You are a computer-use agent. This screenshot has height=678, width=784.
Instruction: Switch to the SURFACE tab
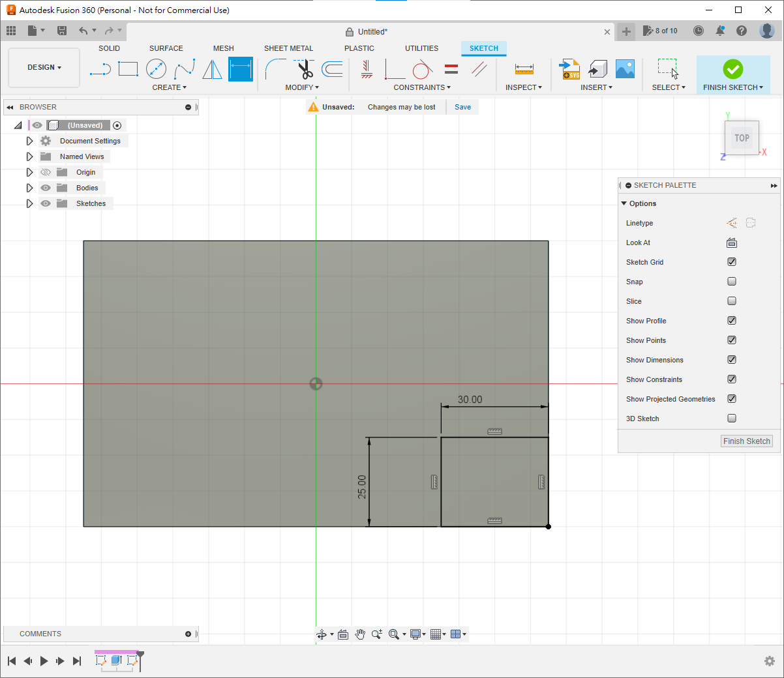tap(166, 48)
